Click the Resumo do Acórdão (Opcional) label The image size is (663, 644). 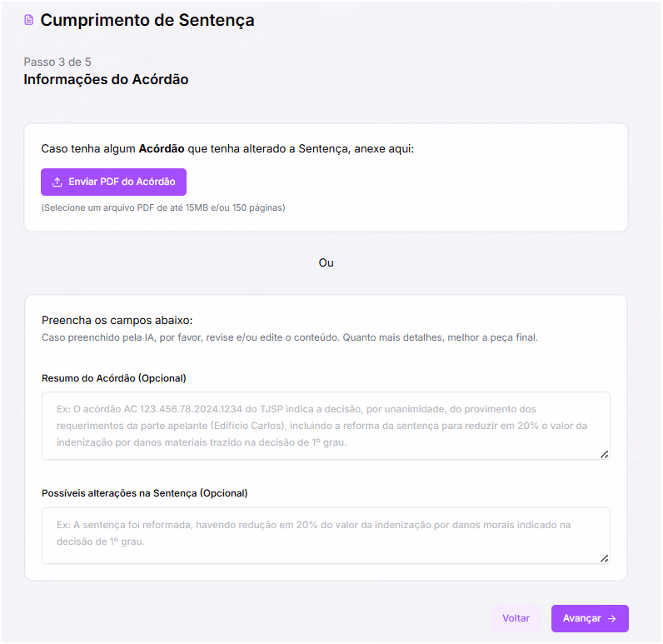pyautogui.click(x=114, y=378)
